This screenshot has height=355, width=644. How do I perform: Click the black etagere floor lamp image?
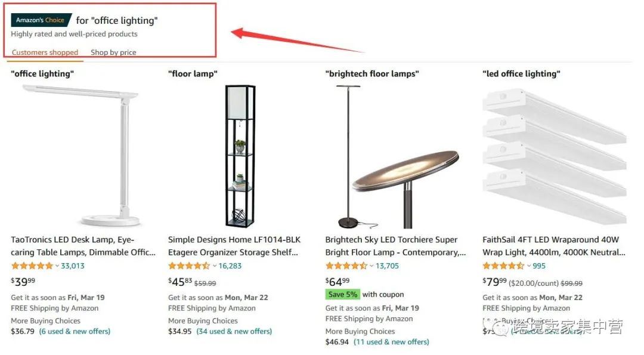pyautogui.click(x=240, y=156)
